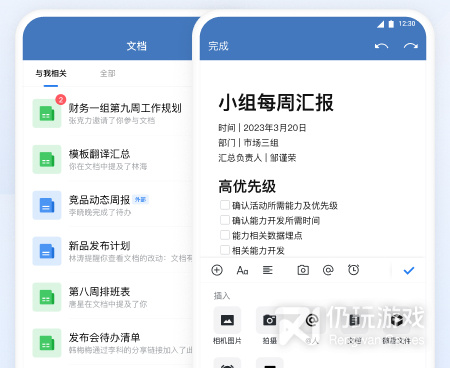Viewport: 450px width, 368px height.
Task: Open the 发布会待办清单 document title
Action: [x=104, y=338]
